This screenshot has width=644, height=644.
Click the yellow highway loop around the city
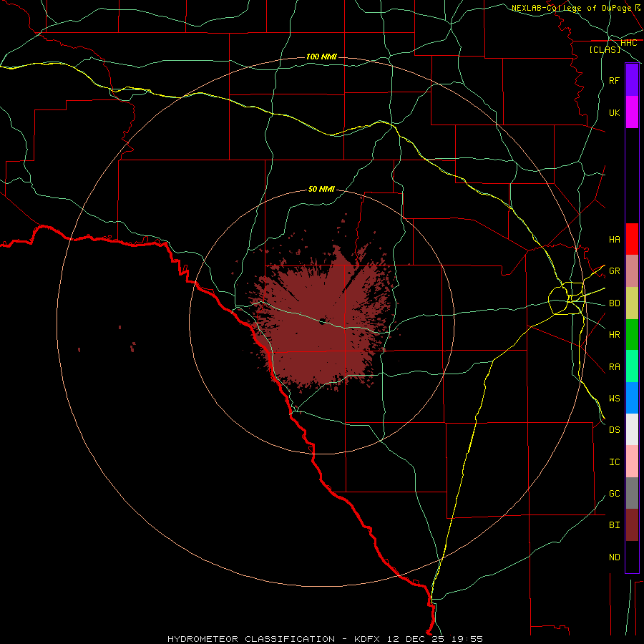coord(565,298)
